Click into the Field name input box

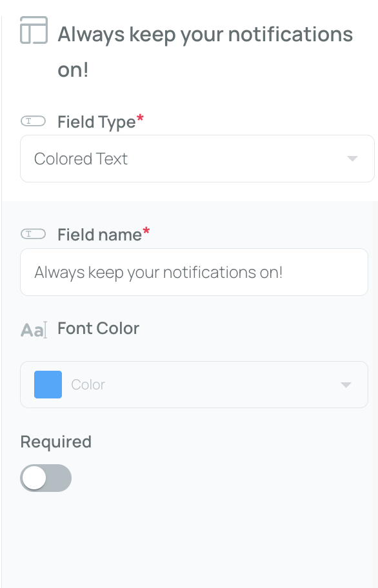(194, 272)
